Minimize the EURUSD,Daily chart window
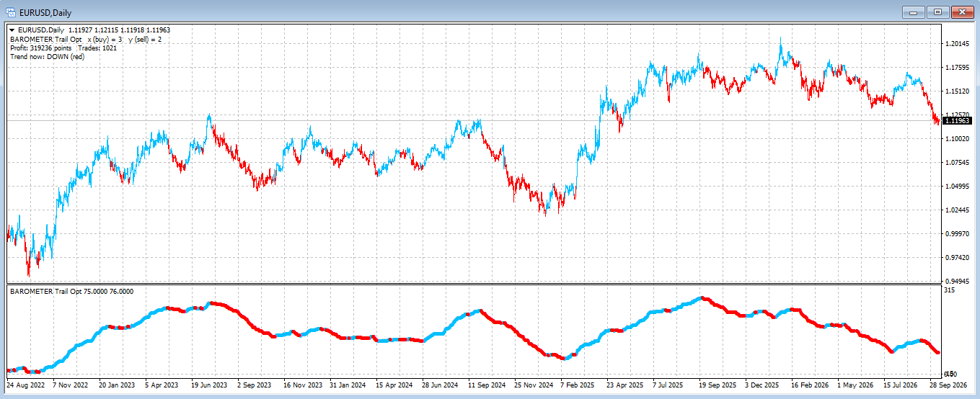Screen dimensions: 980x399 coord(914,12)
